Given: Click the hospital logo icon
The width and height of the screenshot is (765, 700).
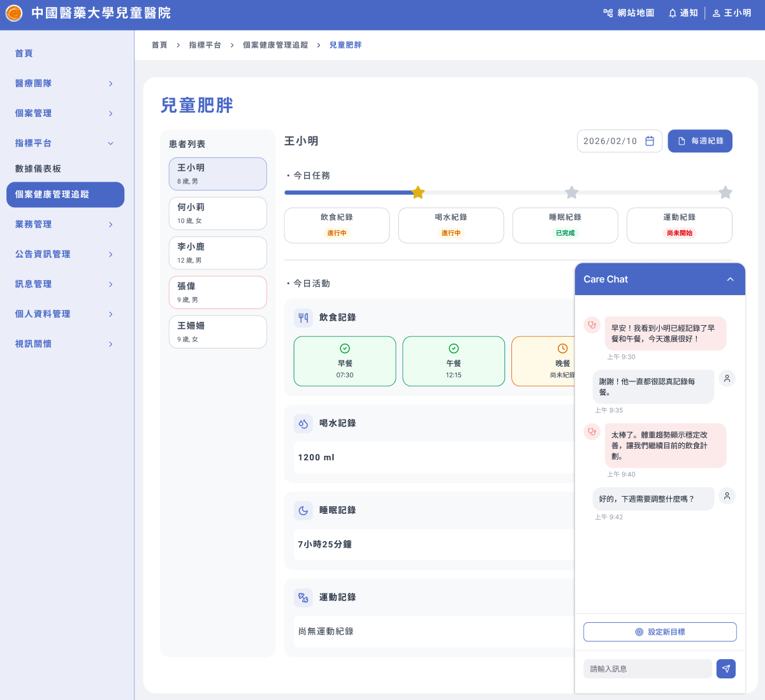Looking at the screenshot, I should coord(14,13).
